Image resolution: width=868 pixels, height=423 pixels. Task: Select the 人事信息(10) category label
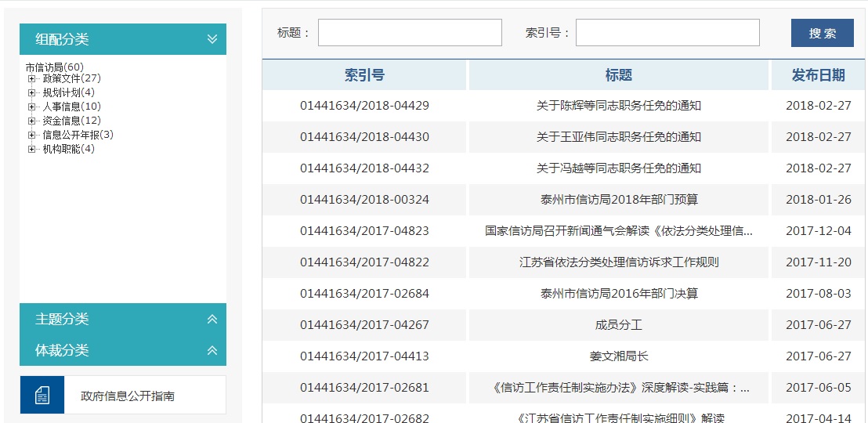[71, 107]
